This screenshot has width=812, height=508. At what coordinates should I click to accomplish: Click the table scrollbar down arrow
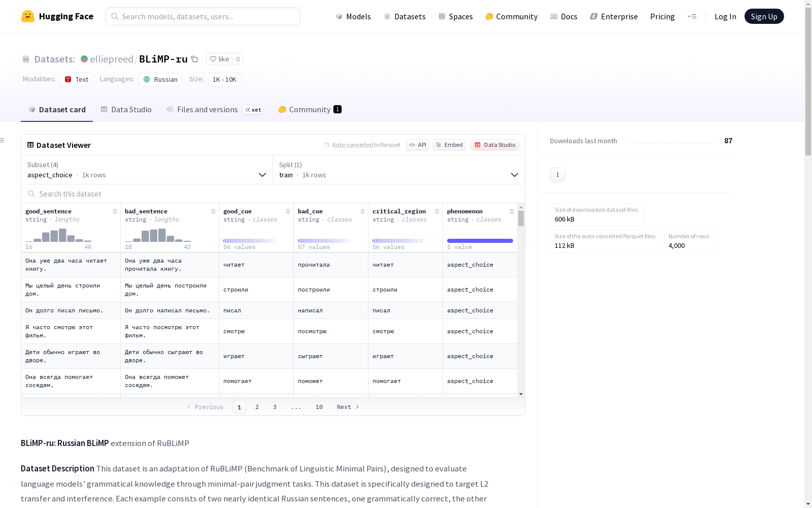(521, 394)
